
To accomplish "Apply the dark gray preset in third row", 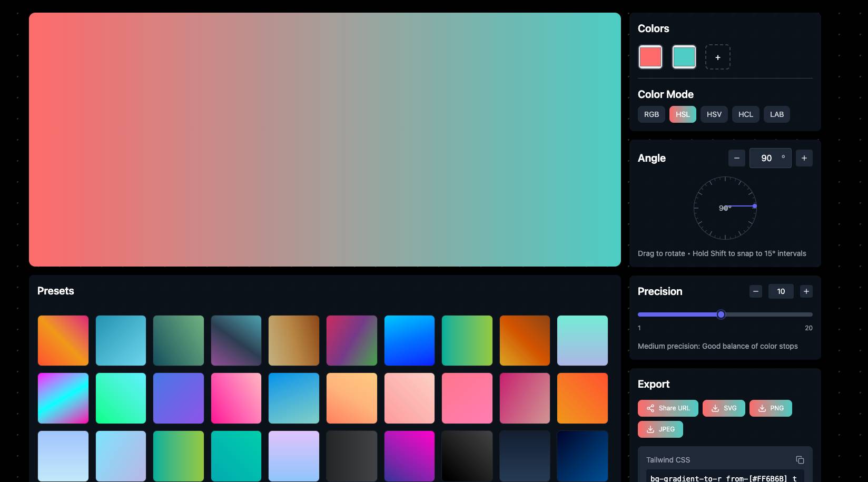I will click(352, 456).
